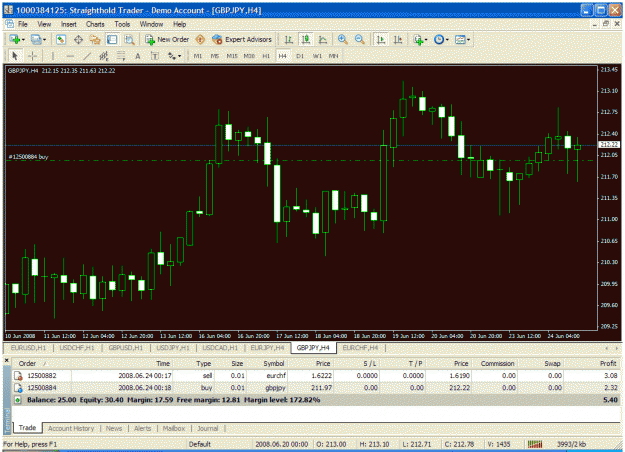The height and width of the screenshot is (452, 625).
Task: Zoom out on the chart
Action: (360, 39)
